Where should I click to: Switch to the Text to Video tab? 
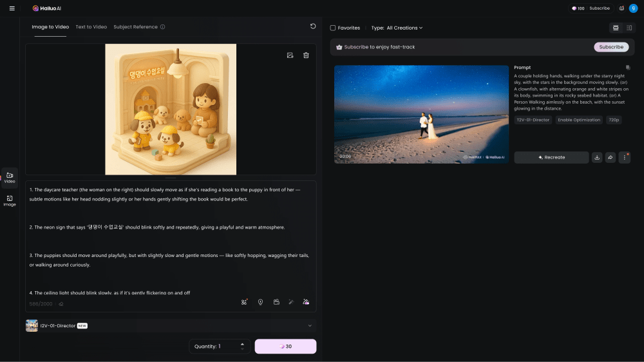91,26
